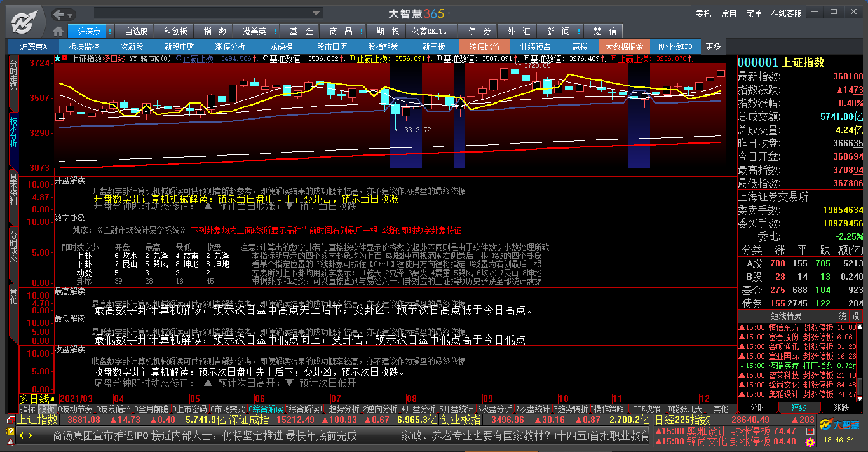Click the 日经225指数 status bar entry

coord(682,420)
